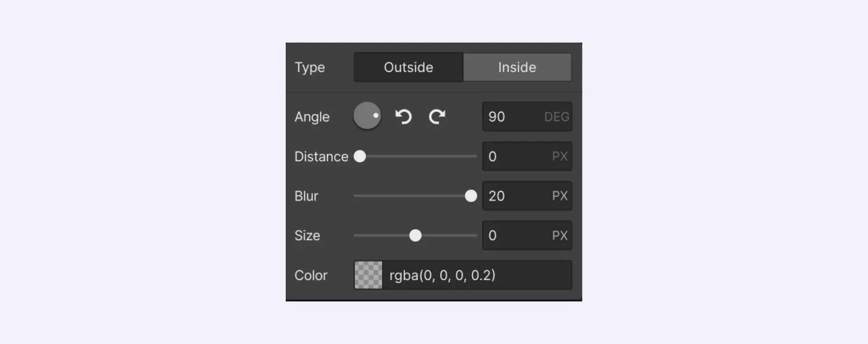Click the Distance value input field
868x344 pixels.
coord(527,157)
